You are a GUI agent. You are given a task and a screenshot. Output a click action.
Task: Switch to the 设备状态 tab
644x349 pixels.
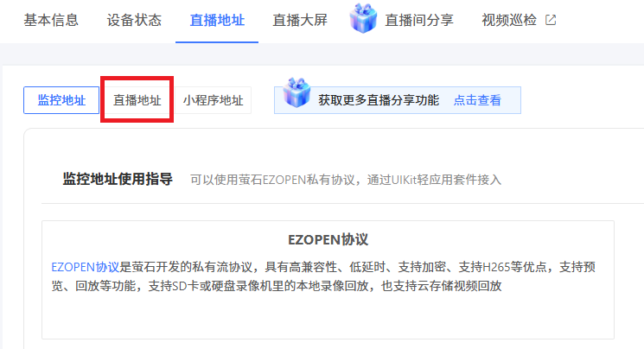click(x=134, y=20)
